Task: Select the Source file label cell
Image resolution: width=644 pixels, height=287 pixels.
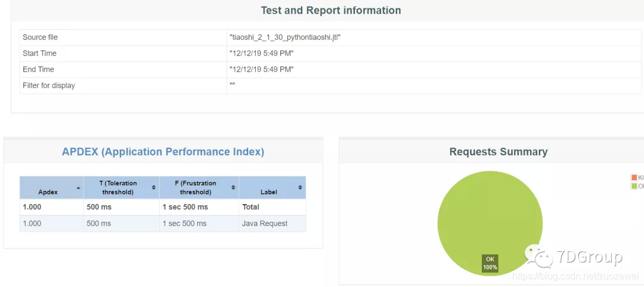Action: click(x=123, y=38)
